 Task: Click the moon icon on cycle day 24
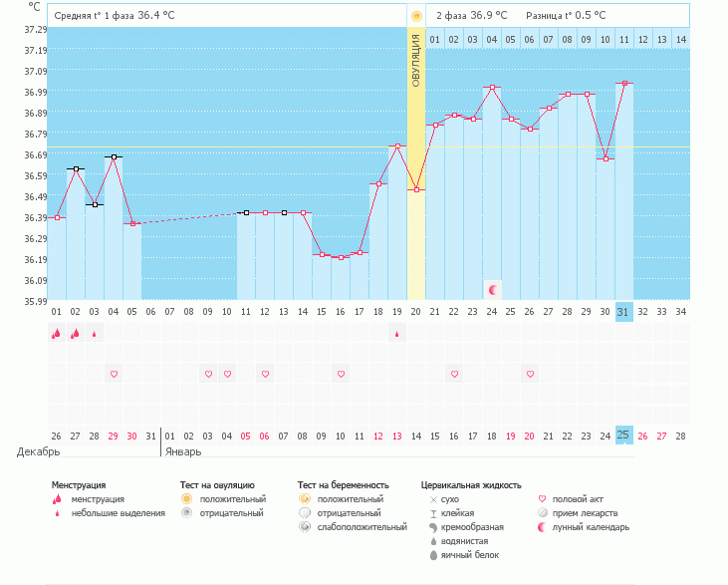tap(492, 289)
